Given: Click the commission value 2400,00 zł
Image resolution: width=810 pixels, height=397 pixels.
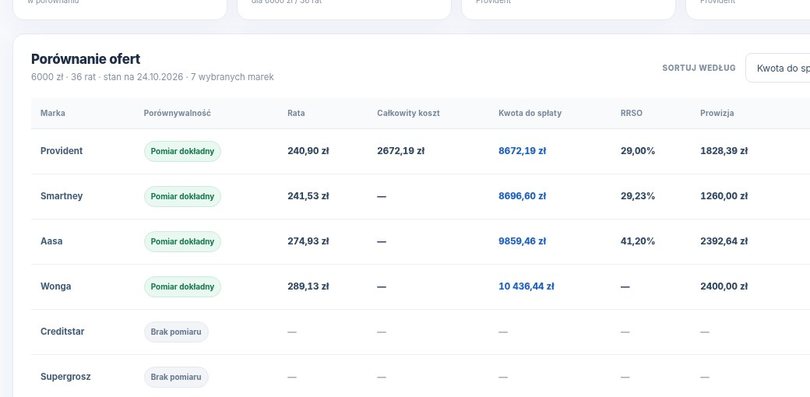Looking at the screenshot, I should (724, 287).
